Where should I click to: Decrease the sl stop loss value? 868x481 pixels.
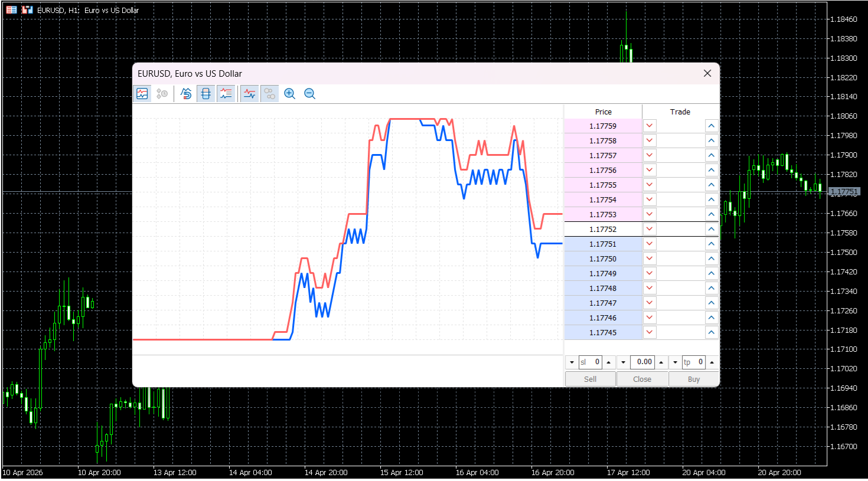[572, 362]
